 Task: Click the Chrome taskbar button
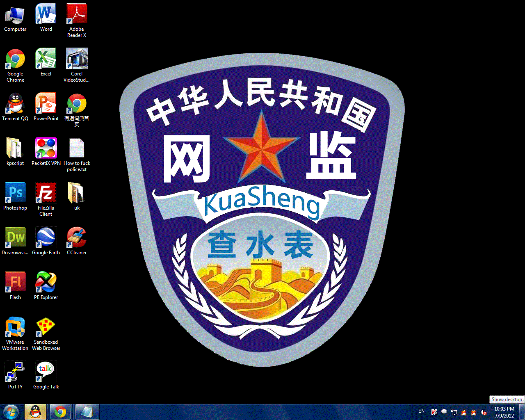coord(61,412)
